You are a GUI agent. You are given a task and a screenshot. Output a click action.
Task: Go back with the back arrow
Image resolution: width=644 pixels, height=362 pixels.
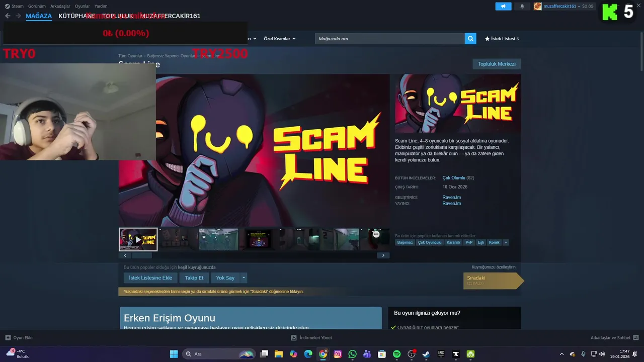[8, 16]
